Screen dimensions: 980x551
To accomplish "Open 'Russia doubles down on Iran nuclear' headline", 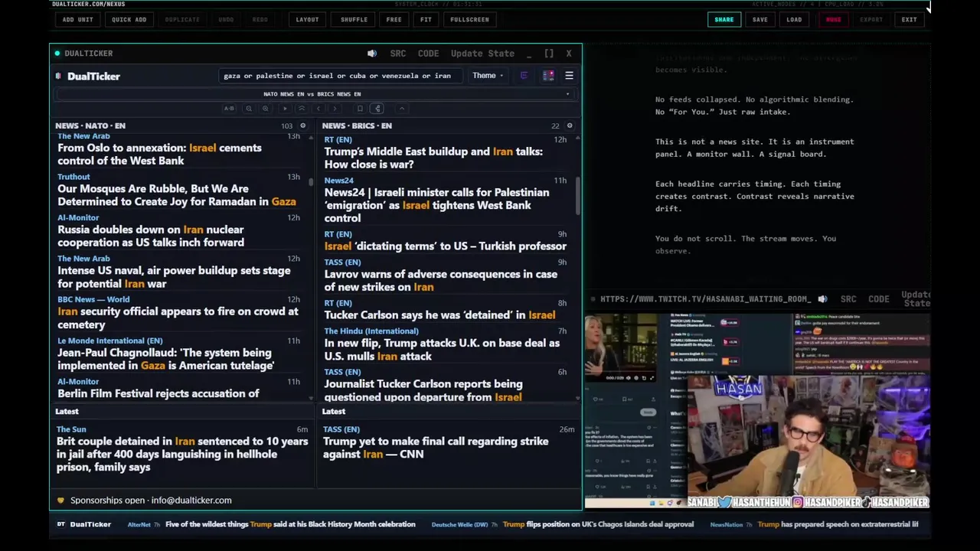I will pos(151,236).
